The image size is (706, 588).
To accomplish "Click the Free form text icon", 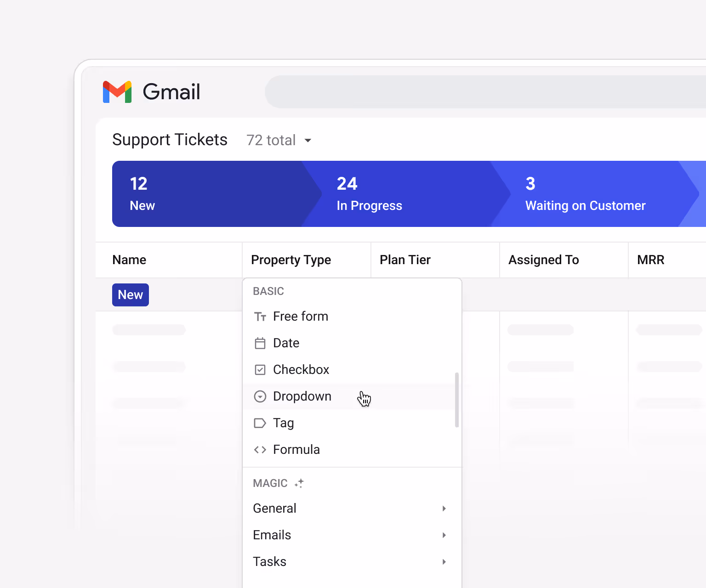I will point(260,317).
